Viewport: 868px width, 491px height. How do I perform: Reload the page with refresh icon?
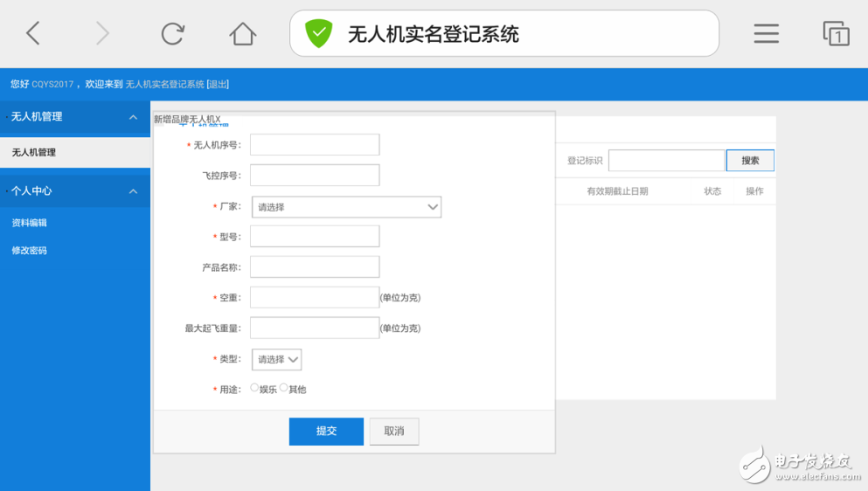pyautogui.click(x=172, y=34)
